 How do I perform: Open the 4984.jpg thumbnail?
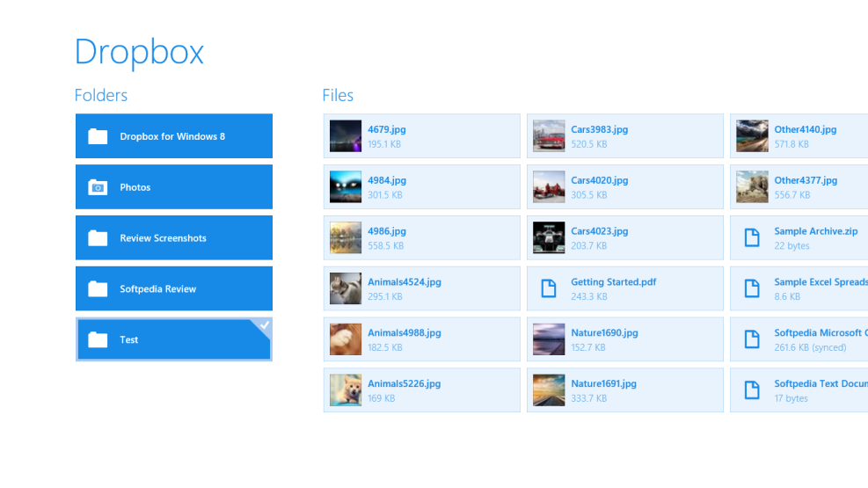pos(346,187)
